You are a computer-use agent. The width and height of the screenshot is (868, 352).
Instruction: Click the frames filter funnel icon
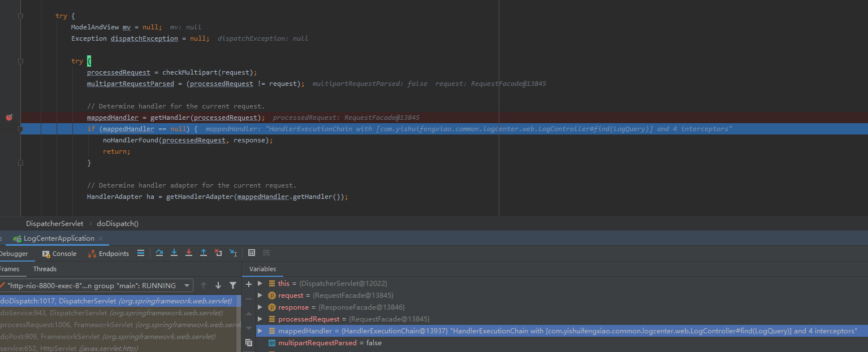tap(233, 285)
